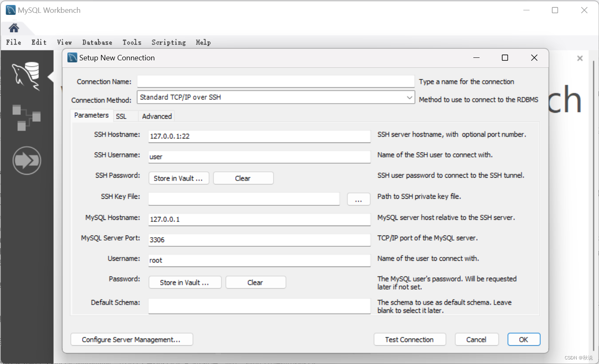This screenshot has width=599, height=364.
Task: Click the Setup New Connection dialog icon
Action: click(x=72, y=57)
